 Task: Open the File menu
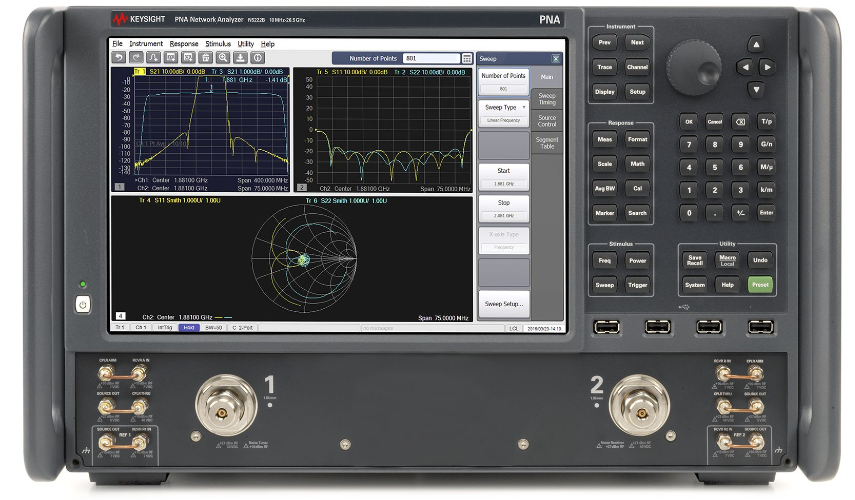coord(117,44)
